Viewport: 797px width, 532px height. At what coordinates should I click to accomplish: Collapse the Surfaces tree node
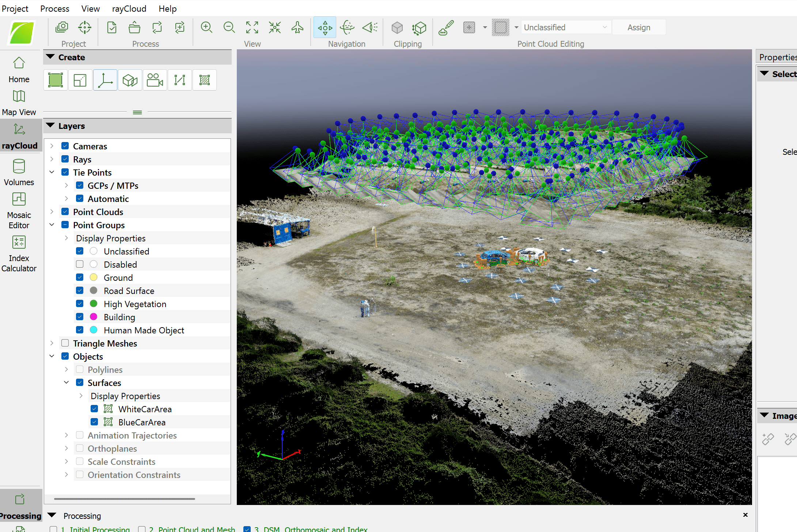(67, 382)
